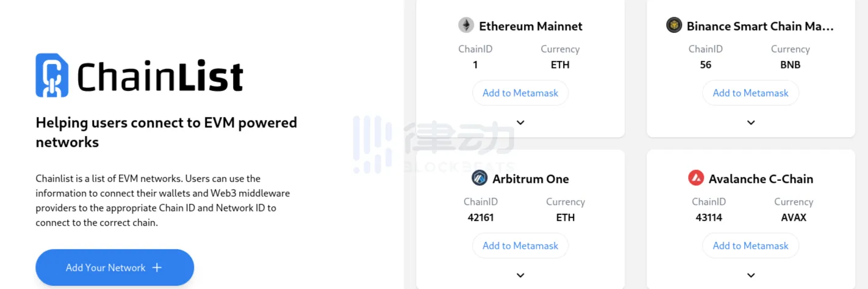Image resolution: width=868 pixels, height=289 pixels.
Task: Click the plus icon in Add Your Network
Action: [x=157, y=268]
